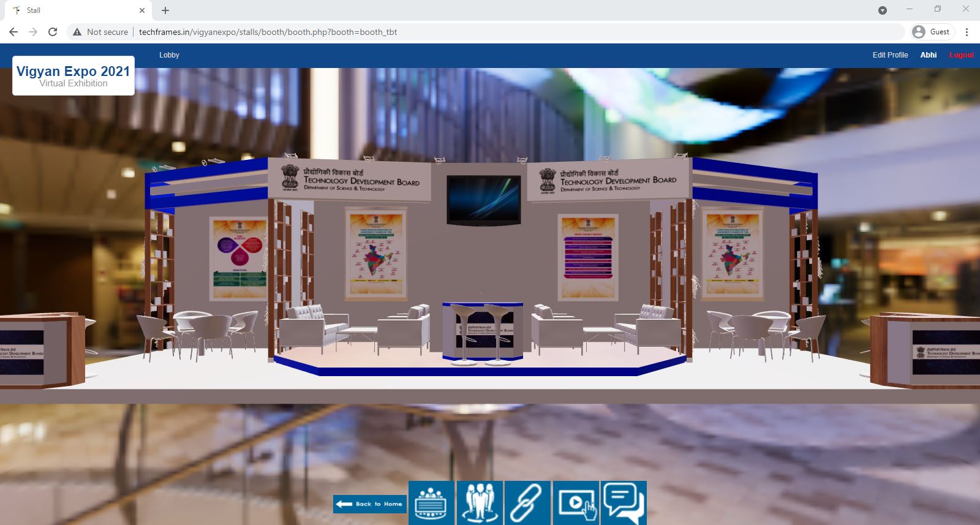Click the Abhi username label
Viewport: 980px width, 525px height.
coord(928,55)
